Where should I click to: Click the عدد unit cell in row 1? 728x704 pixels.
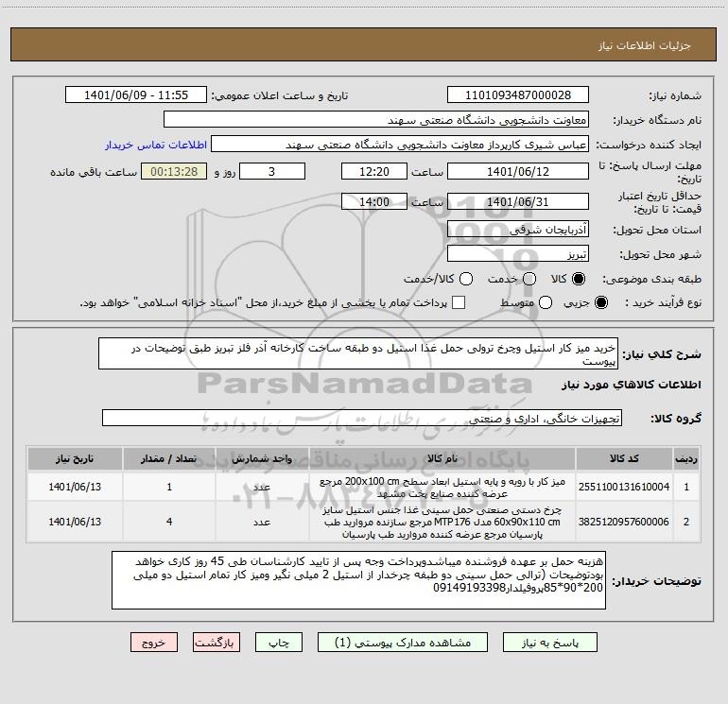point(262,487)
